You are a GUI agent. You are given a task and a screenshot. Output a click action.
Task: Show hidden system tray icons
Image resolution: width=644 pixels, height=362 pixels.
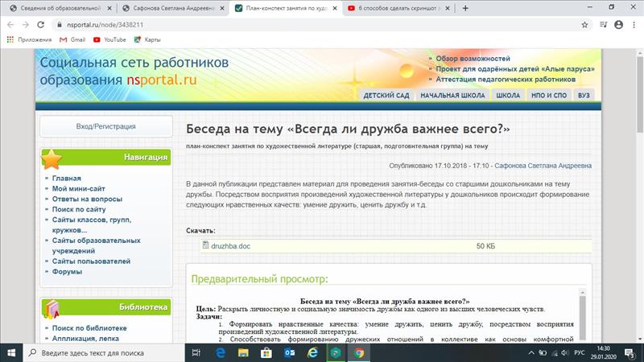click(535, 352)
